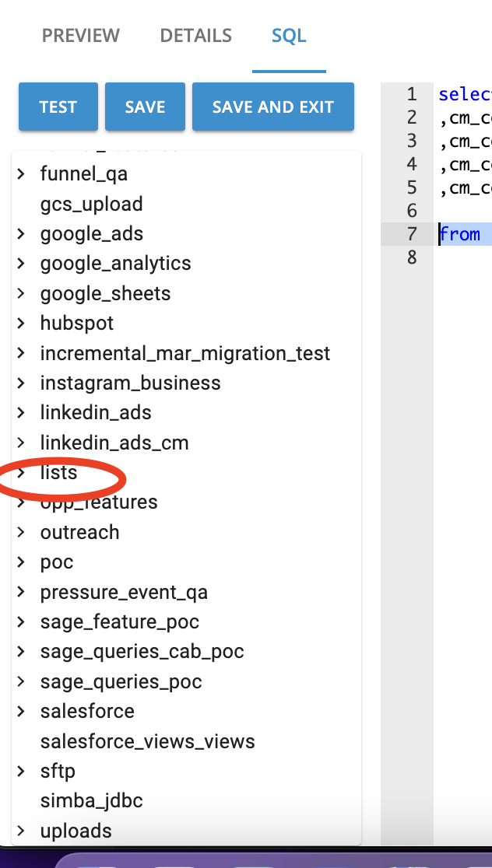The width and height of the screenshot is (492, 868).
Task: Select the salesforce label
Action: point(87,712)
